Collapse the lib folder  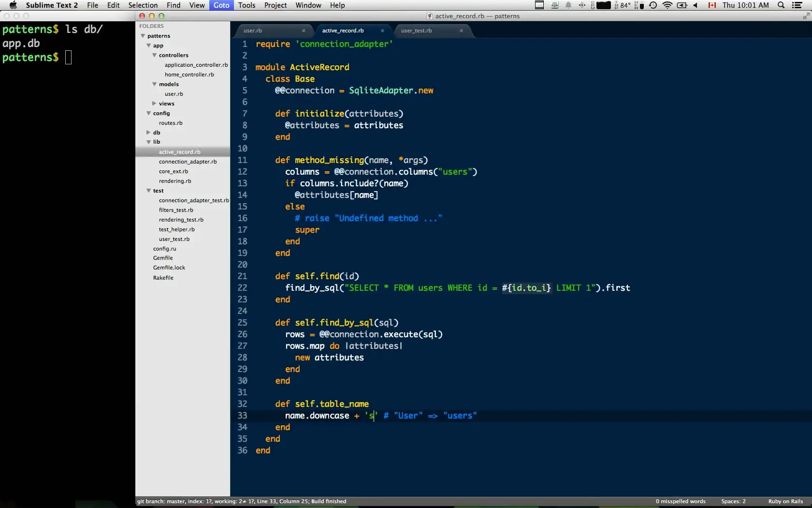click(x=149, y=142)
